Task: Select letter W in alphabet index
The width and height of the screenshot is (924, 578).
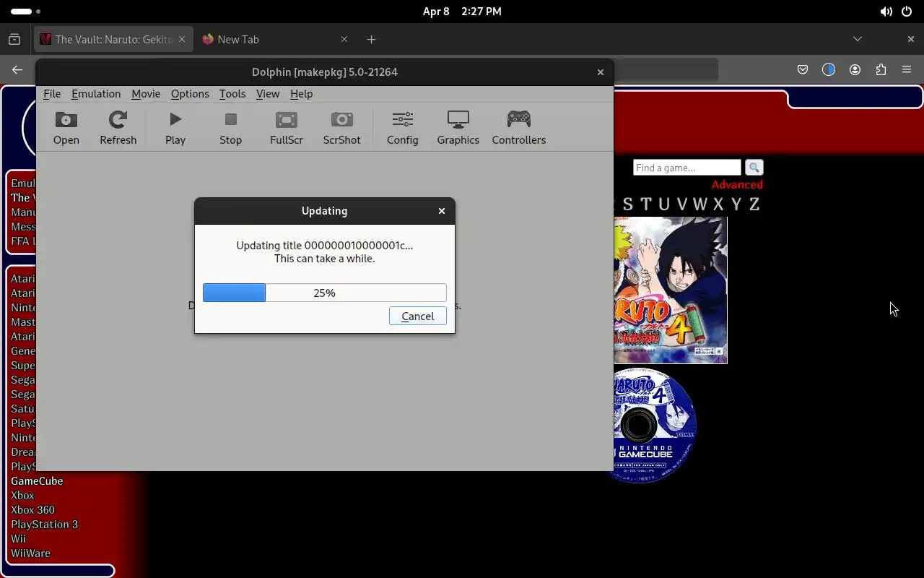Action: point(700,204)
